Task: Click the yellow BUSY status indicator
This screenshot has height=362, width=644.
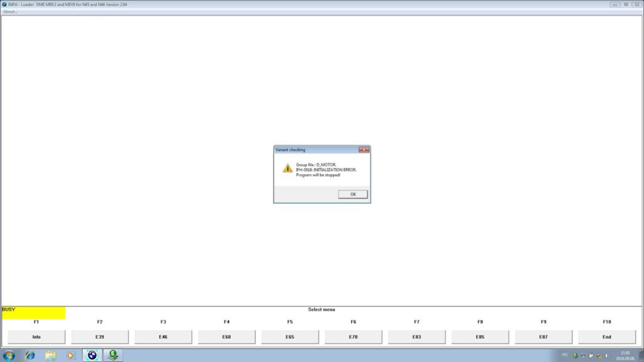Action: [x=33, y=312]
